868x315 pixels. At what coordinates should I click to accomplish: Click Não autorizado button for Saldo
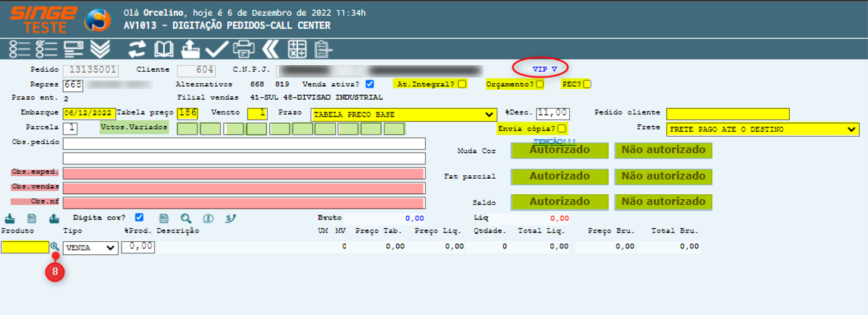click(663, 201)
